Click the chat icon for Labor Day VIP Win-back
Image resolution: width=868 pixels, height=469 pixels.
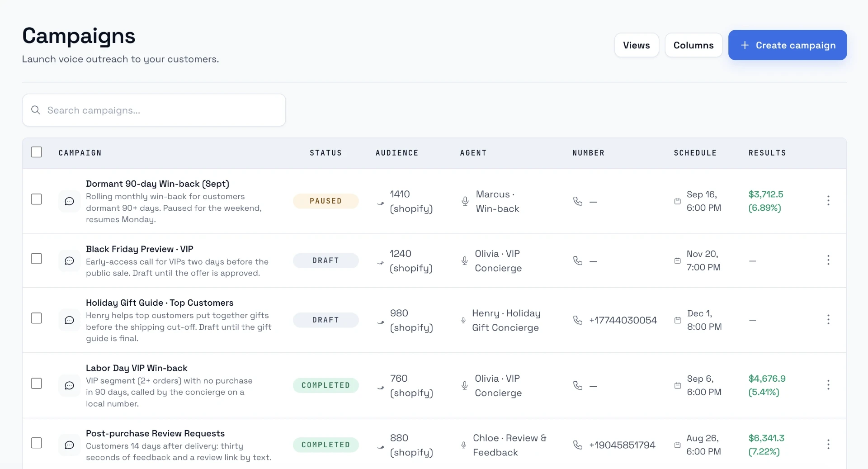click(69, 385)
